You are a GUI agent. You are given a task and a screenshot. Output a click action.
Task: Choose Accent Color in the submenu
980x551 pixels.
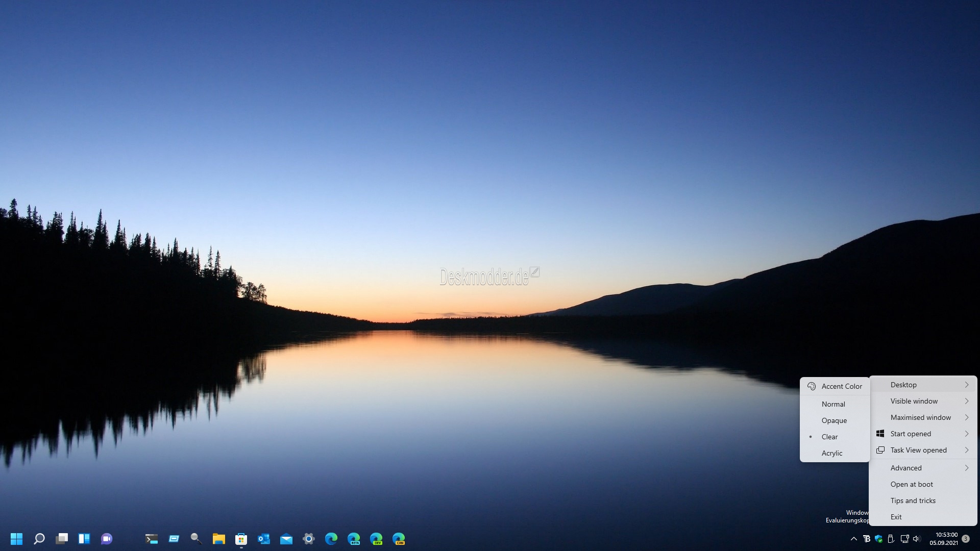(835, 386)
